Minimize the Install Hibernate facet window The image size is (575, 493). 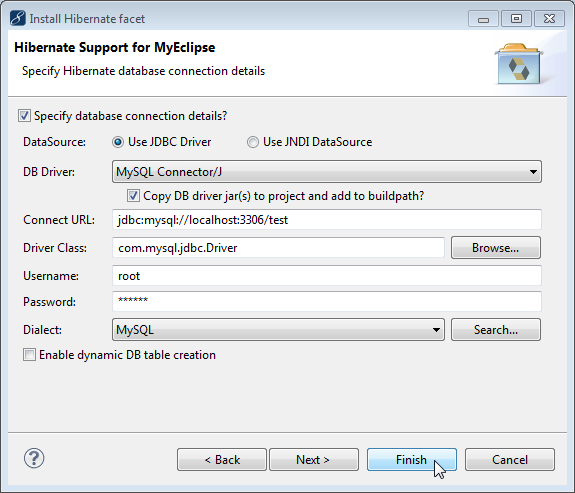(483, 19)
